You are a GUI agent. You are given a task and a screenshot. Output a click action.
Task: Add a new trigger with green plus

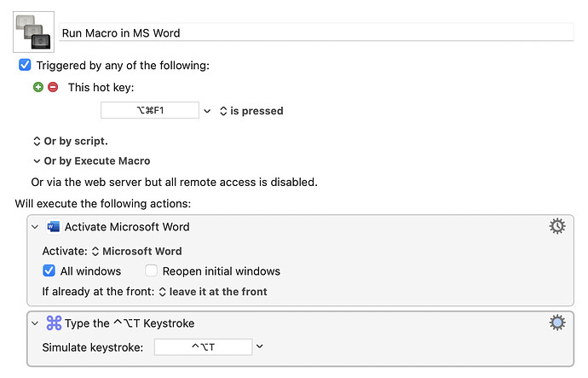[38, 87]
